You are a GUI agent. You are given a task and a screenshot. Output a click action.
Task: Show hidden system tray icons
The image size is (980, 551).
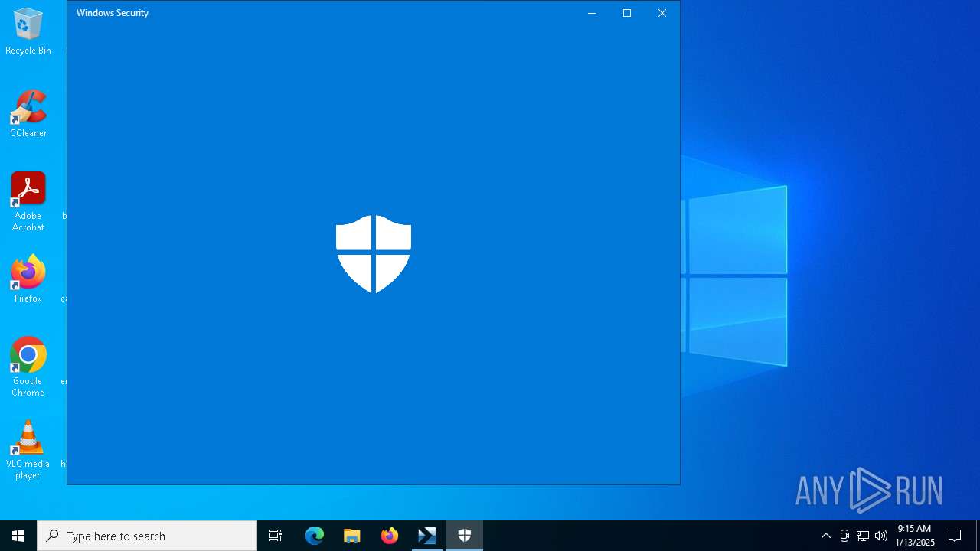tap(825, 536)
